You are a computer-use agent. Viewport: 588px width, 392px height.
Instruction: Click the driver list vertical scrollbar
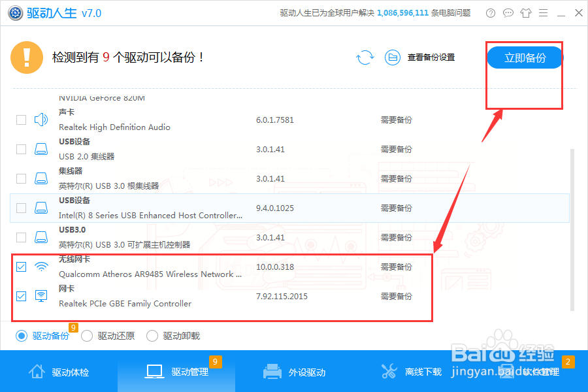pyautogui.click(x=572, y=229)
